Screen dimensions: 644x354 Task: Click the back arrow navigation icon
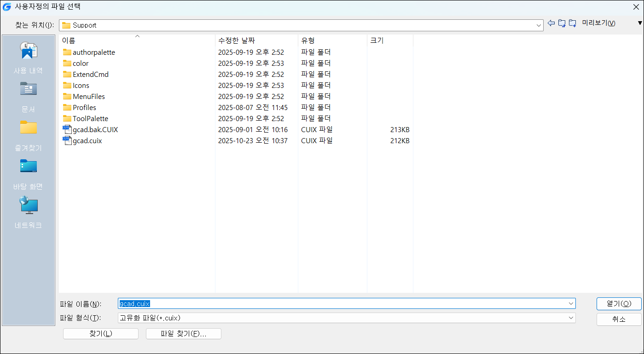pyautogui.click(x=551, y=23)
